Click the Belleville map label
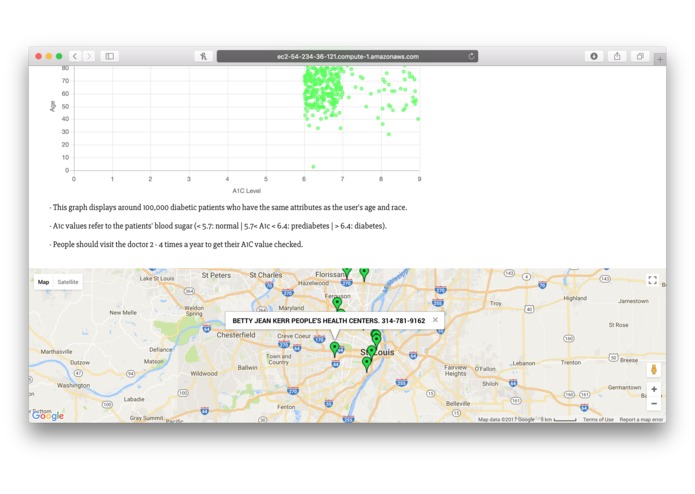This screenshot has width=695, height=494. pyautogui.click(x=458, y=404)
